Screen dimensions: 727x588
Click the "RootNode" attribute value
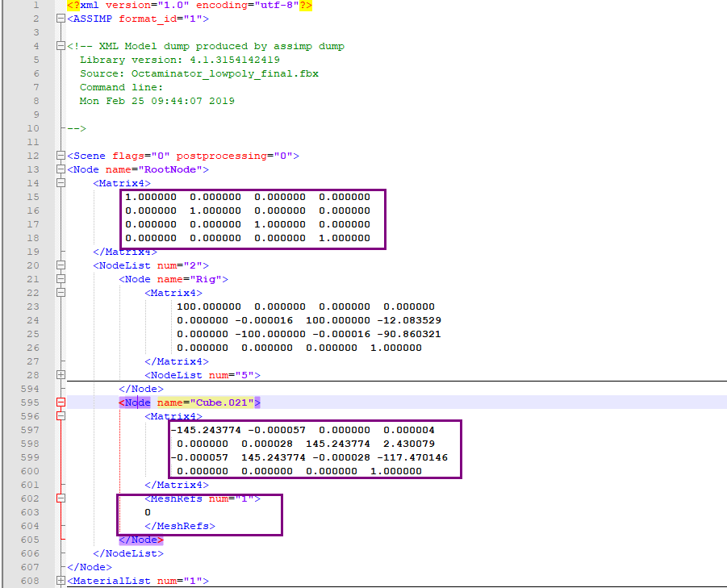point(170,169)
